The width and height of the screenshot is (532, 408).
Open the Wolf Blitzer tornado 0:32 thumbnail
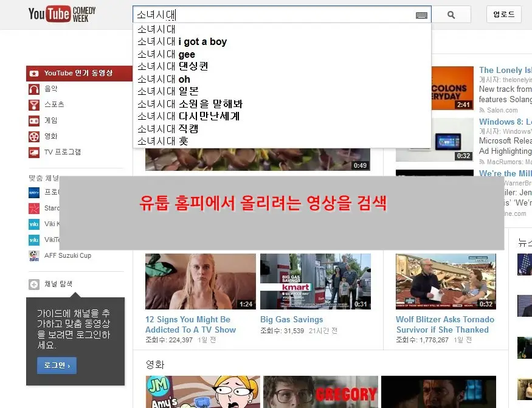446,282
